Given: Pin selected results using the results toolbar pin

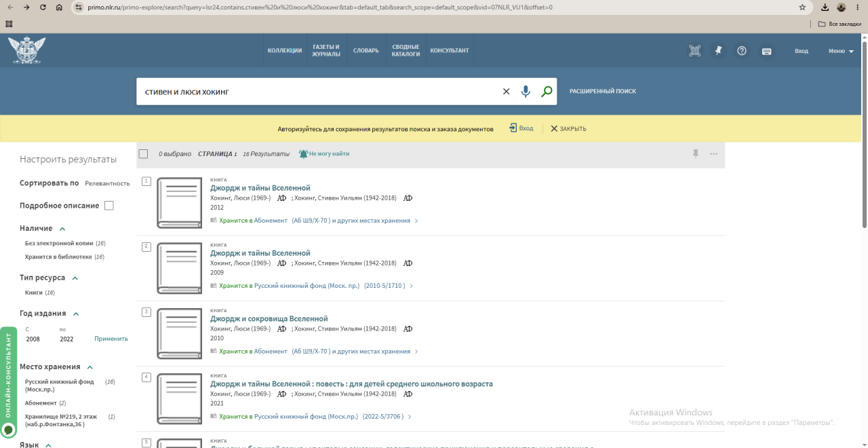Looking at the screenshot, I should 695,154.
